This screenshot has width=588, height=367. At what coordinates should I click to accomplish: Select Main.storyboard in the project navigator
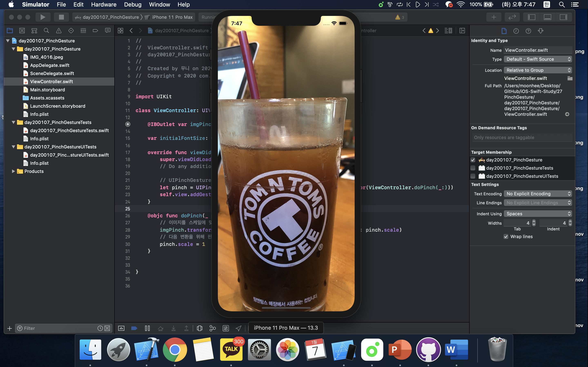click(47, 90)
